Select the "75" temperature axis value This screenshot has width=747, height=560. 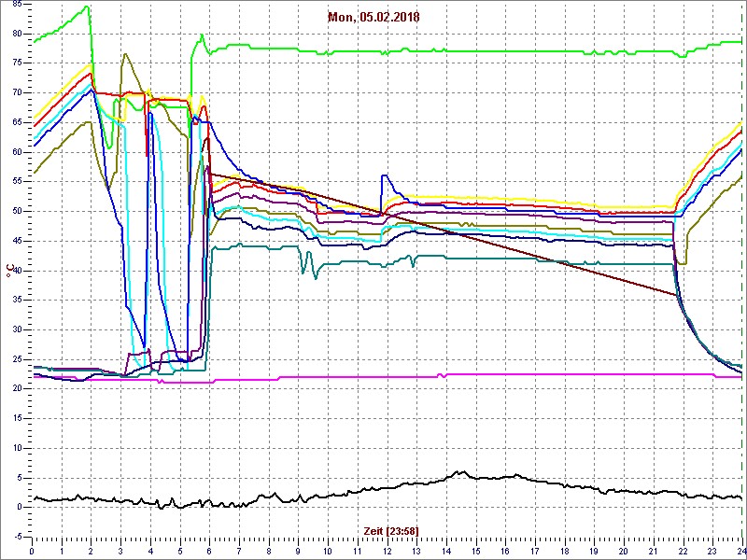[x=17, y=63]
